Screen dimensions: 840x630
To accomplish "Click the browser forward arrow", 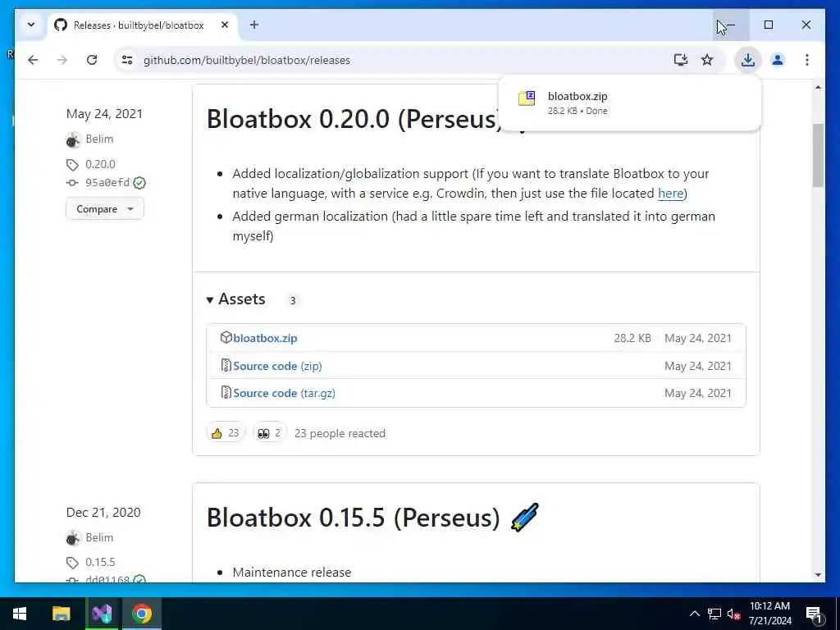I will [x=62, y=60].
